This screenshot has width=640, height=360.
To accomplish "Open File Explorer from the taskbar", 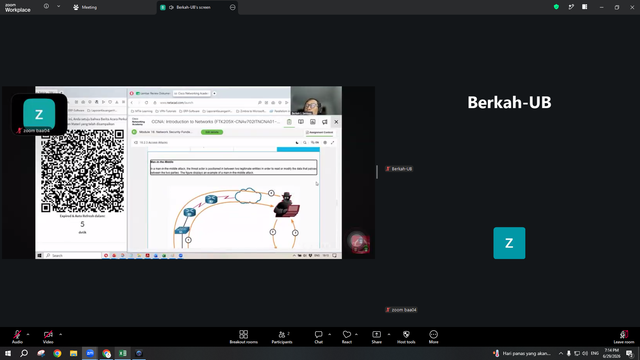I will pyautogui.click(x=73, y=353).
